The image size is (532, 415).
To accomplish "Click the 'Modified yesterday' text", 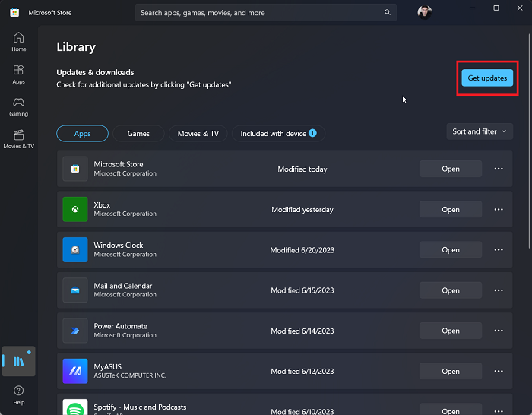I will [x=302, y=209].
